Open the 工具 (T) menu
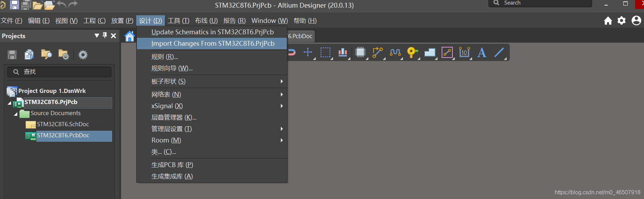644x199 pixels. point(178,21)
